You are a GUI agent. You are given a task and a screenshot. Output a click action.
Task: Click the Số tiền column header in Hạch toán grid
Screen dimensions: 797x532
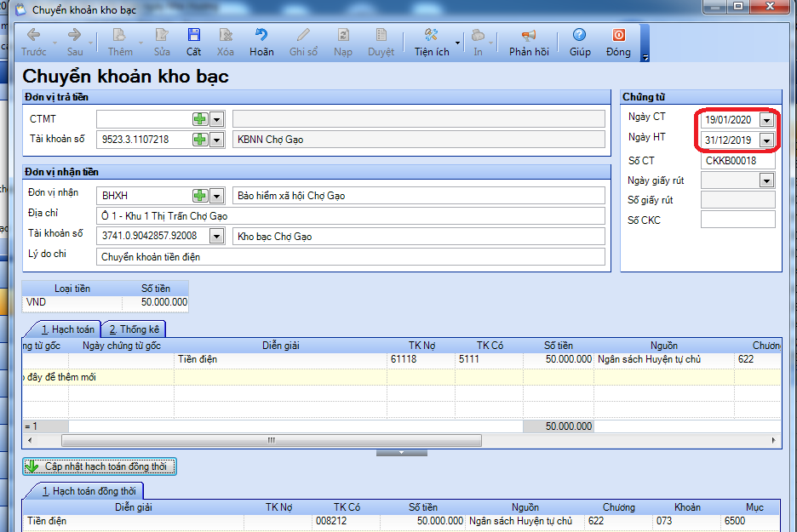click(x=558, y=346)
